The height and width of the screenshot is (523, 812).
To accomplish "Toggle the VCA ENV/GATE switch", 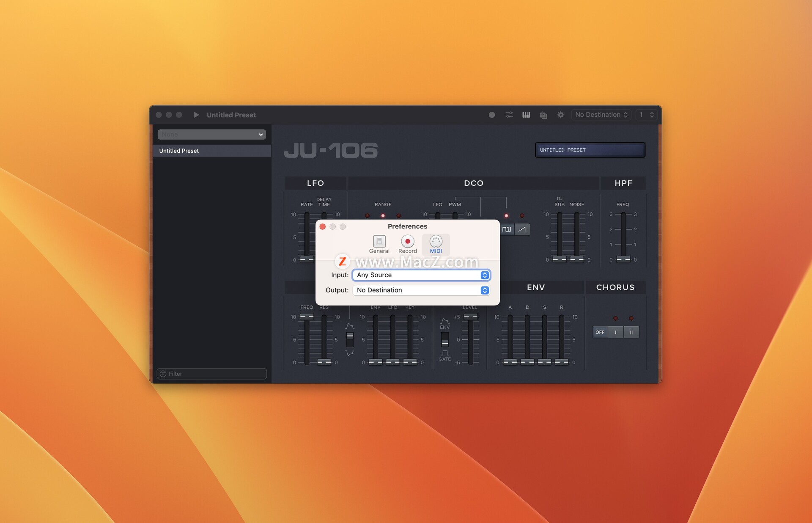I will (x=445, y=339).
